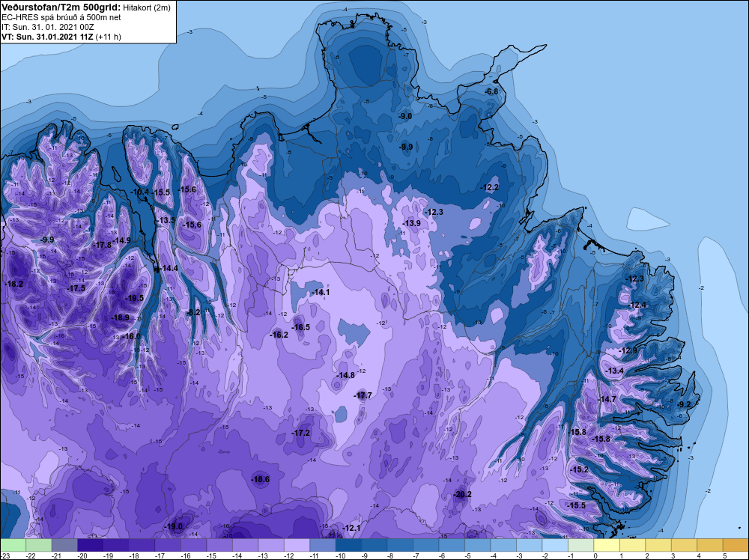Click the -19.0 temperature value

pyautogui.click(x=174, y=526)
